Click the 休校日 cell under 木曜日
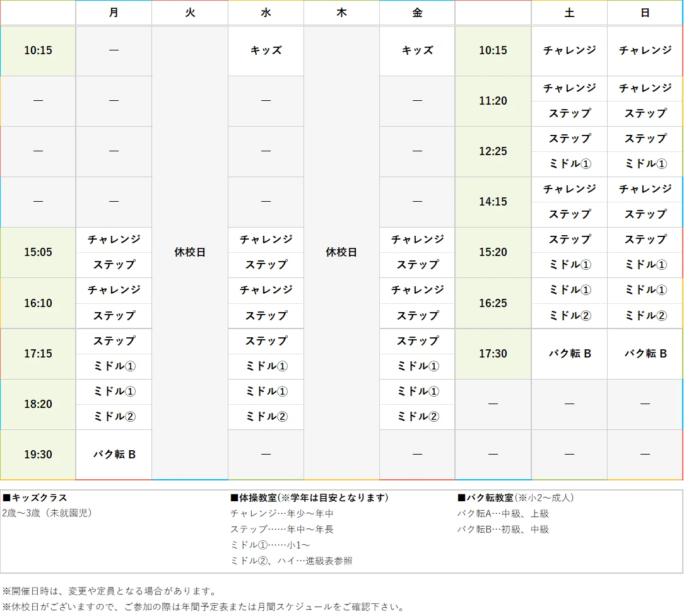684x616 pixels. click(341, 252)
